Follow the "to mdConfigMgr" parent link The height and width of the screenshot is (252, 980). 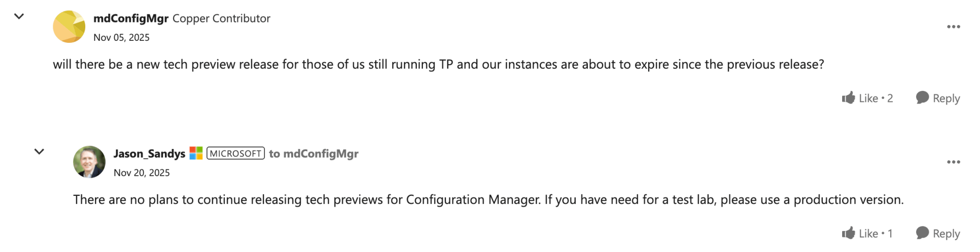click(x=314, y=154)
